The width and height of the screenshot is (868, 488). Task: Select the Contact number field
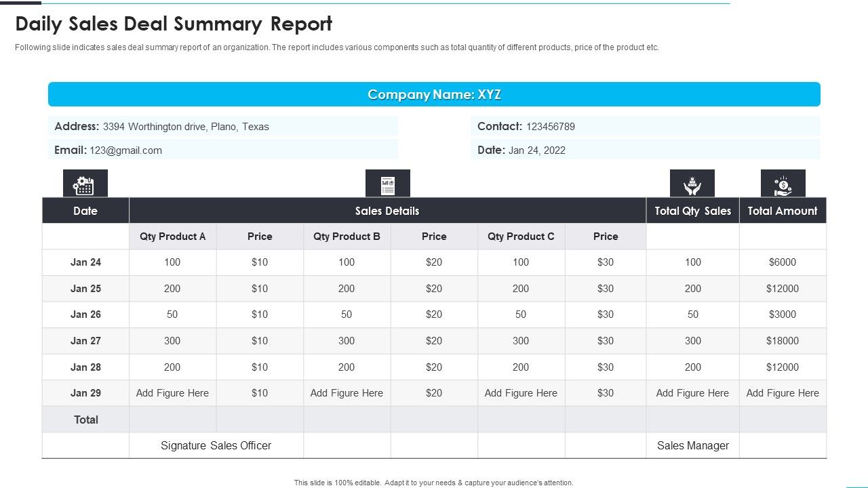point(646,126)
